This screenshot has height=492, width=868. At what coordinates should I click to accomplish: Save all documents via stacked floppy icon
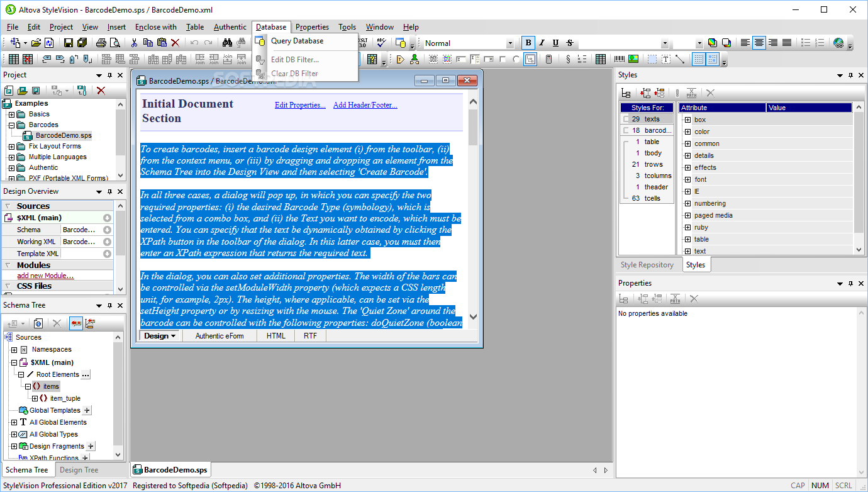coord(82,43)
